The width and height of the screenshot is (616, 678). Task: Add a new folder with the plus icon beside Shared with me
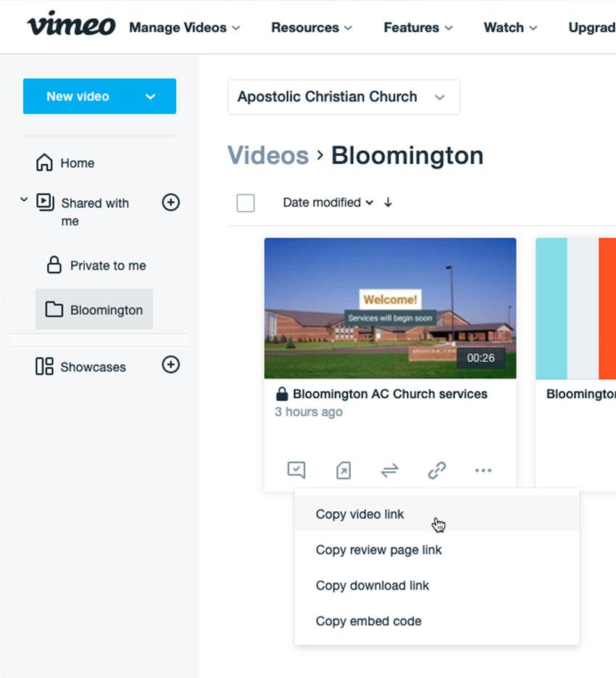point(171,202)
